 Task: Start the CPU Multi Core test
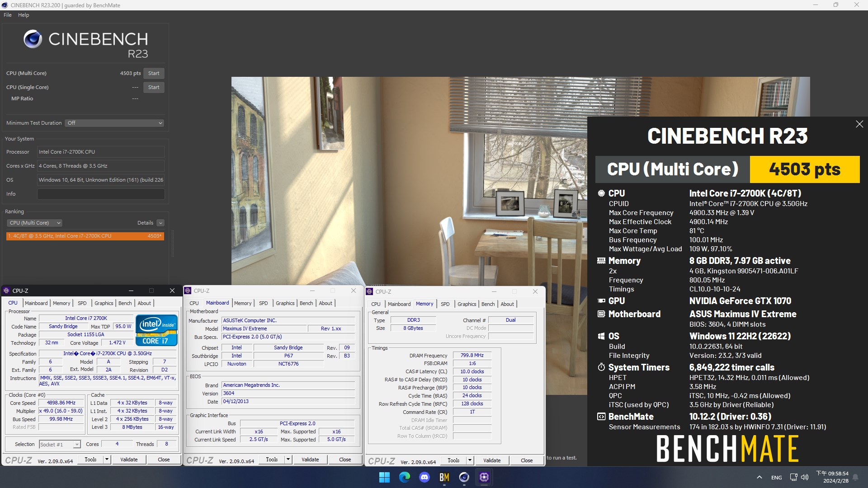point(154,73)
